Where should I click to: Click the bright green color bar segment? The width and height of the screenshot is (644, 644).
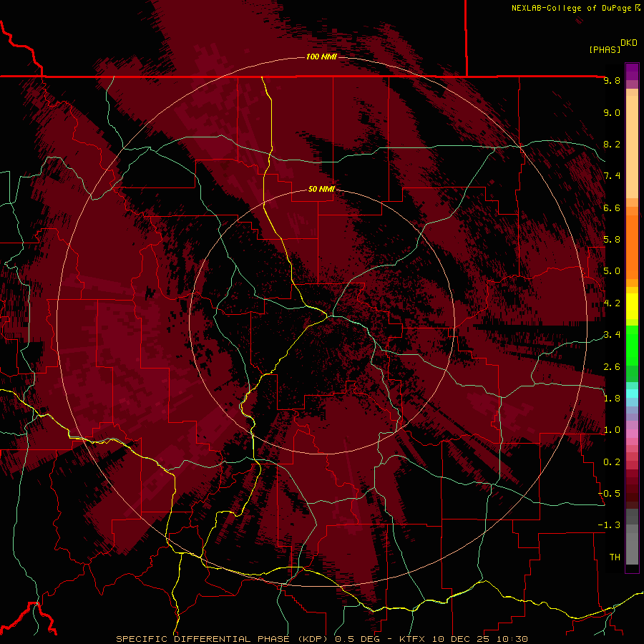coord(632,345)
